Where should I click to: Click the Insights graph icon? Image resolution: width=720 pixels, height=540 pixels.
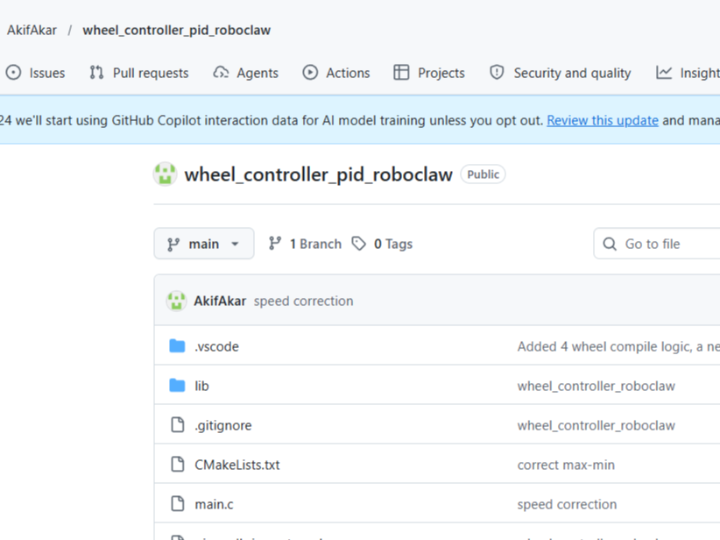pyautogui.click(x=664, y=73)
